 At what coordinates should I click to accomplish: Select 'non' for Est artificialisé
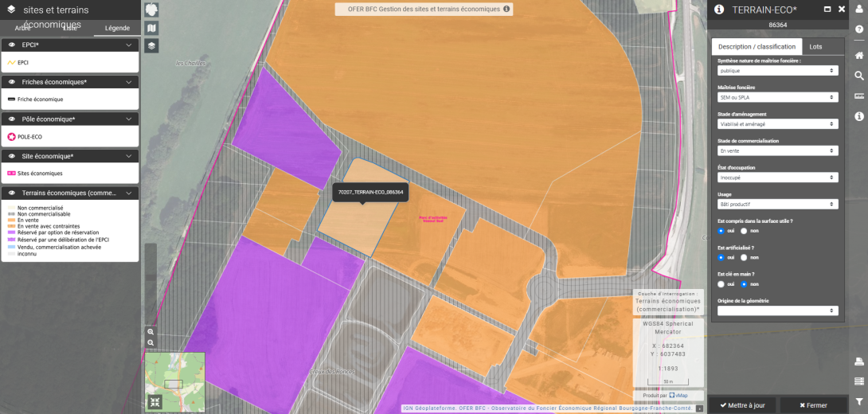744,257
